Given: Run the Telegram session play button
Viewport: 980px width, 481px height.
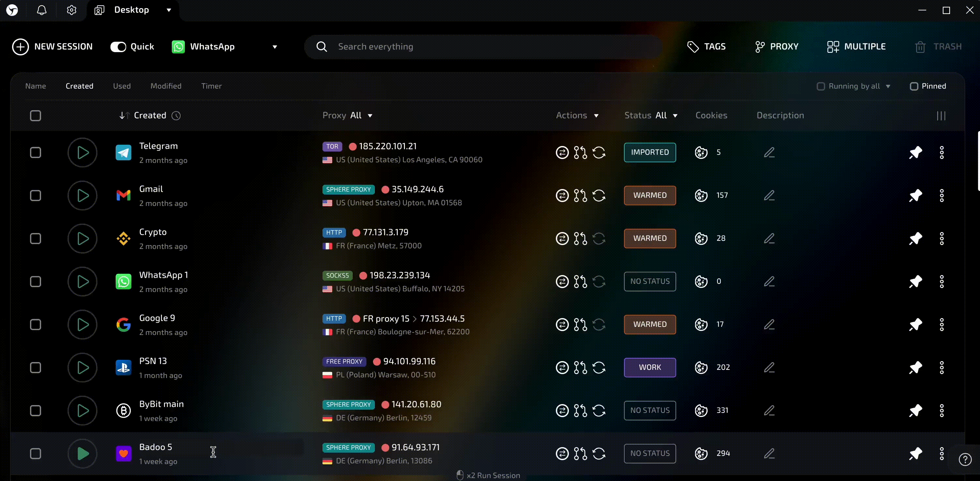Looking at the screenshot, I should pyautogui.click(x=82, y=153).
